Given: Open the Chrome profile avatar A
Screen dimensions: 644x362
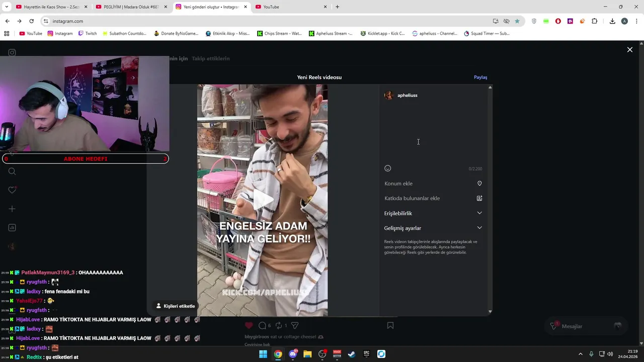Looking at the screenshot, I should pyautogui.click(x=624, y=21).
